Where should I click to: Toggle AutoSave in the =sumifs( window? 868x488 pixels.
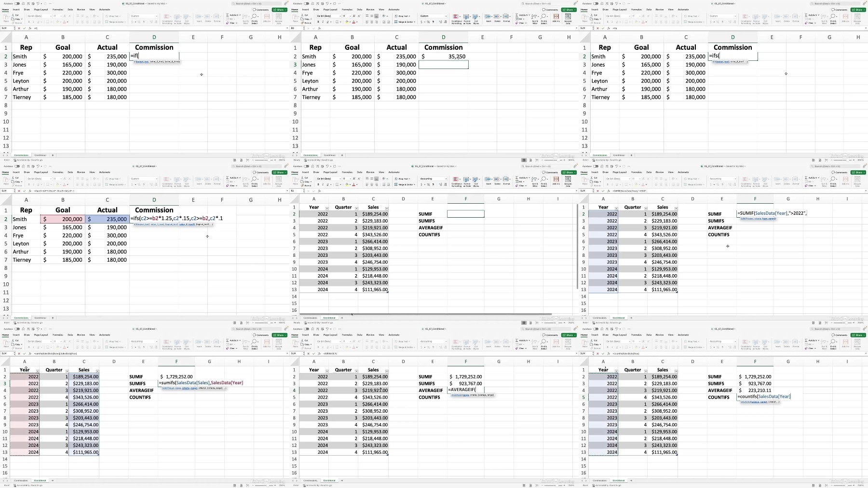tap(17, 329)
